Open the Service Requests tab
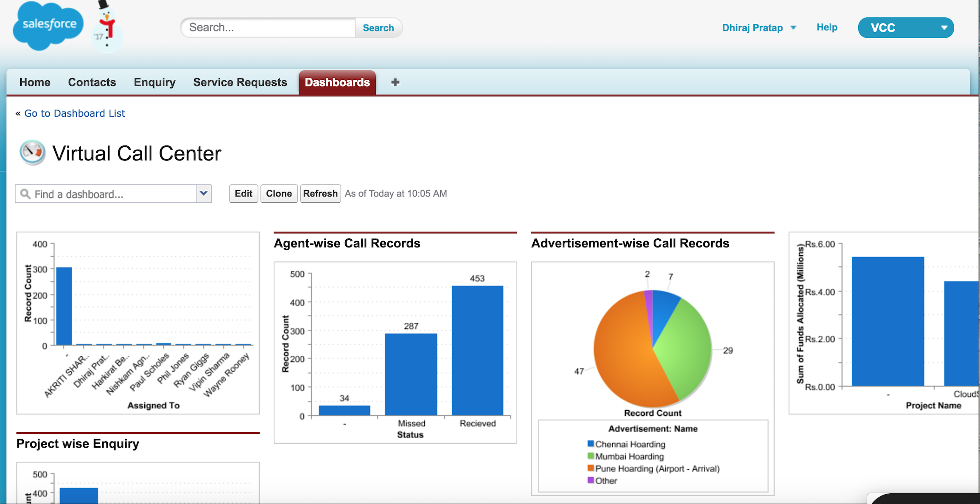The height and width of the screenshot is (504, 980). (x=240, y=82)
